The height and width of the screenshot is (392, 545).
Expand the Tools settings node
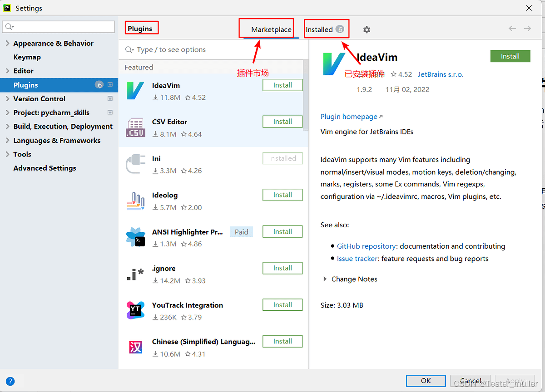(x=7, y=154)
